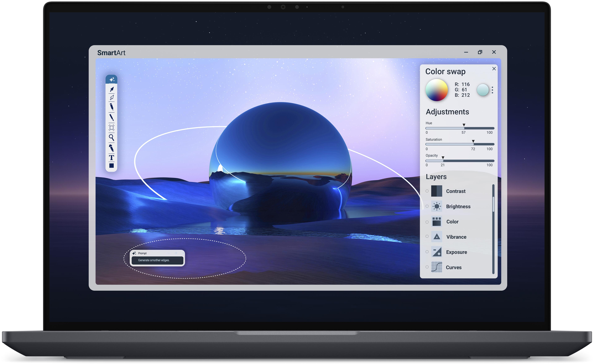This screenshot has height=364, width=594.
Task: Select the Zoom magnifier tool
Action: (x=111, y=138)
